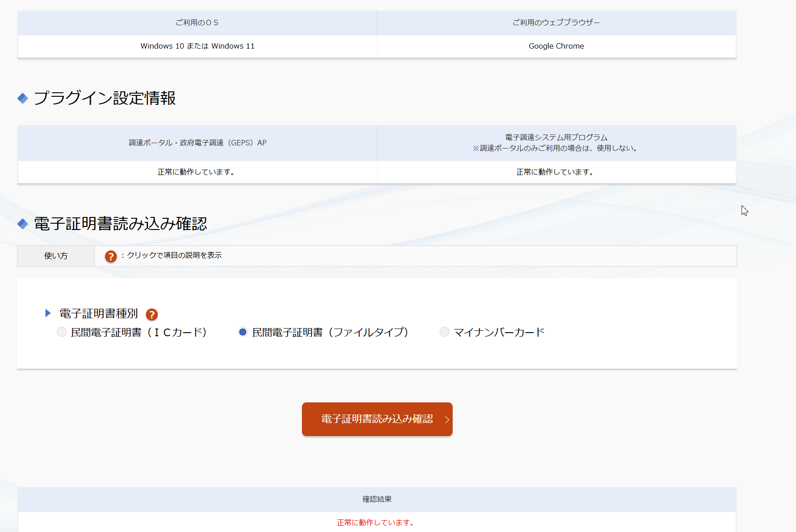
Task: Expand the blue triangle next to 電子証明書種別
Action: 48,313
